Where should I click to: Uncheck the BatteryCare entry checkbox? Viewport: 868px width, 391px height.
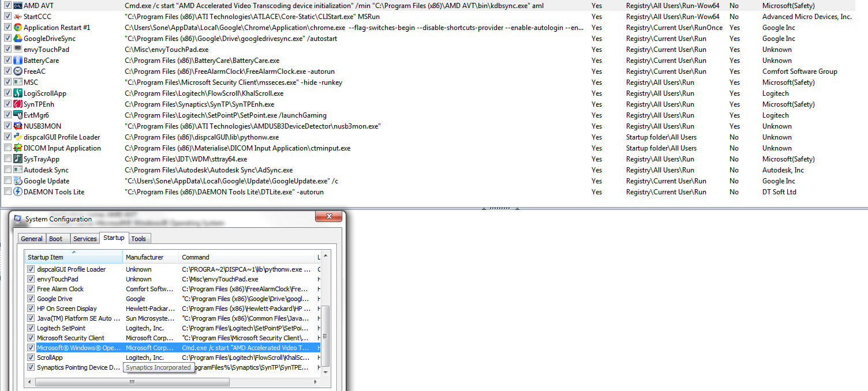8,61
